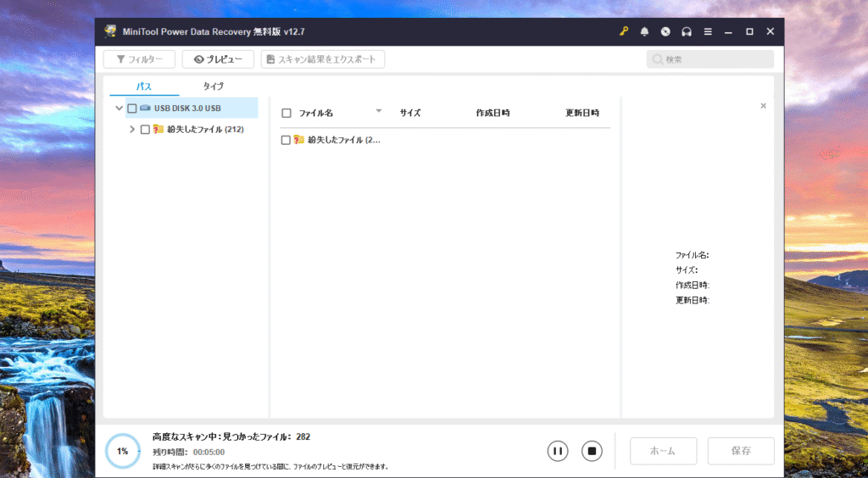868x478 pixels.
Task: Tick the USB DISK 3.0 USB checkbox
Action: pos(131,108)
